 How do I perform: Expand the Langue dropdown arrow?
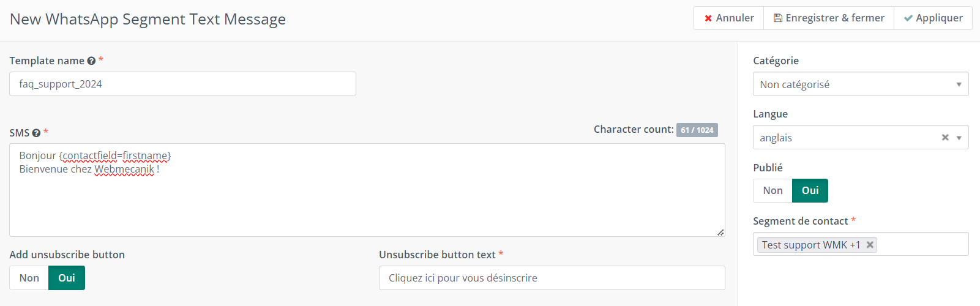point(959,138)
